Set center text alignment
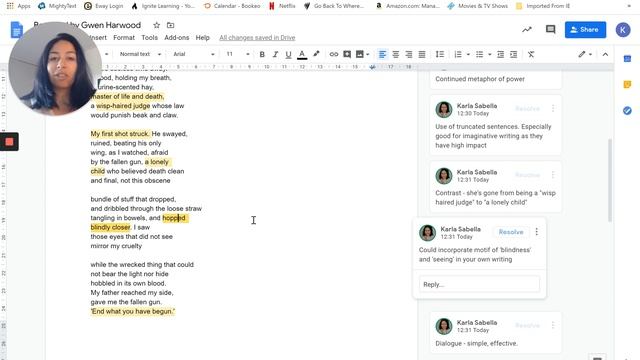Image resolution: width=640 pixels, height=360 pixels. click(396, 54)
